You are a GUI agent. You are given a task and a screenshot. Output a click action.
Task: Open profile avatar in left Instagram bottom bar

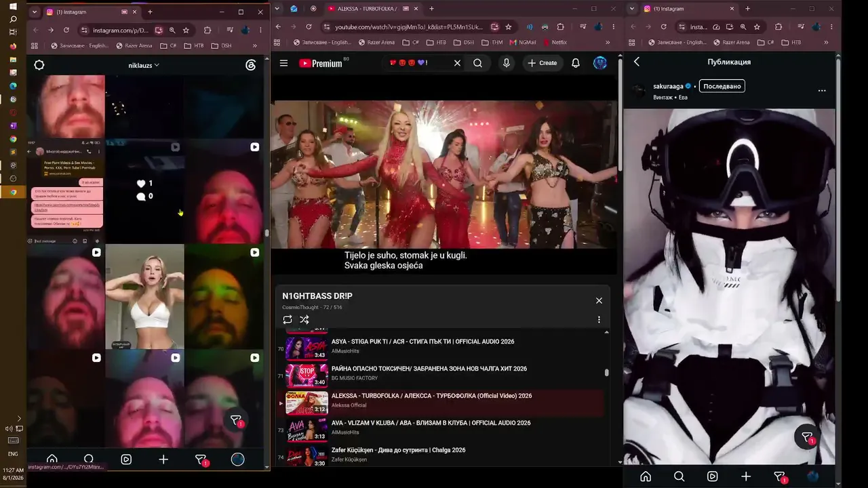tap(237, 459)
